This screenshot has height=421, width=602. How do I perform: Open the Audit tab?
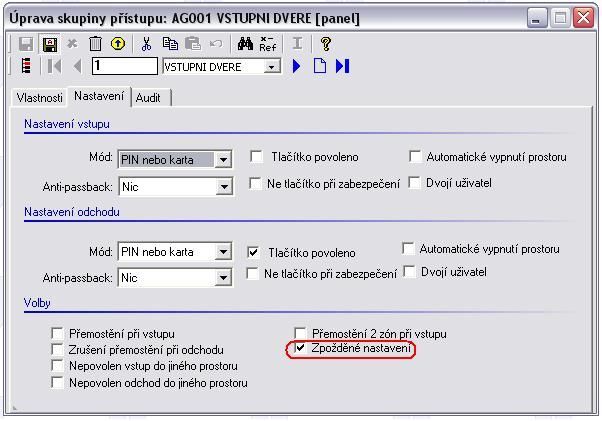(148, 97)
